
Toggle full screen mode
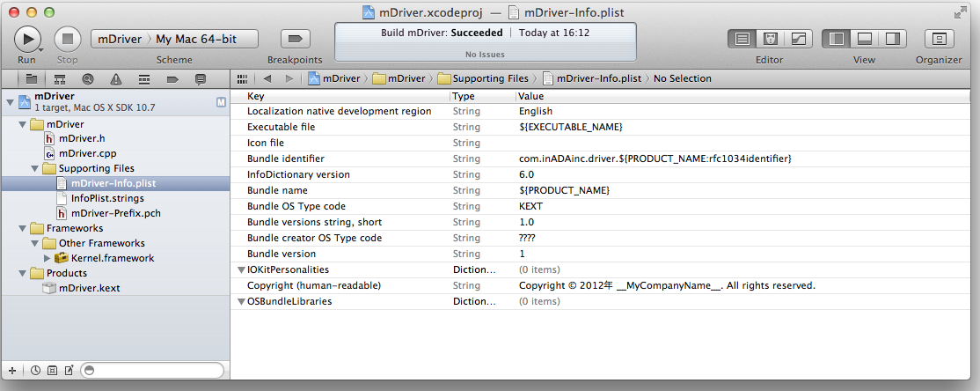[960, 12]
